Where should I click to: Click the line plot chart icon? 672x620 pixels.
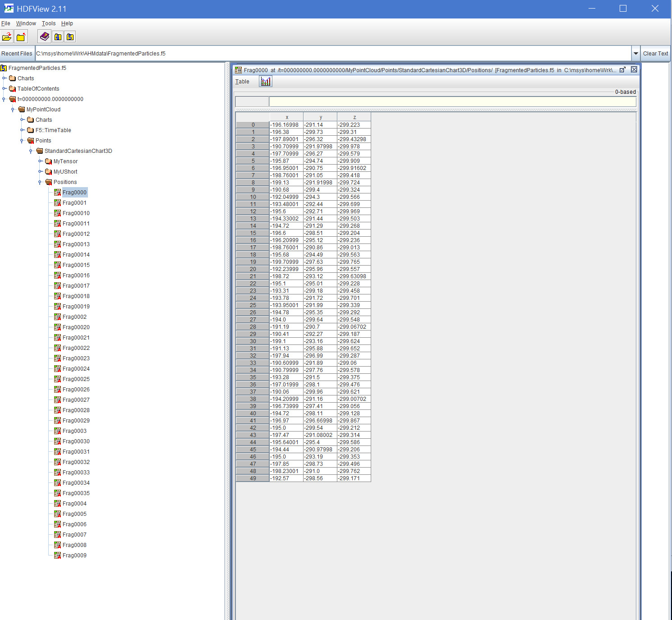pyautogui.click(x=266, y=82)
